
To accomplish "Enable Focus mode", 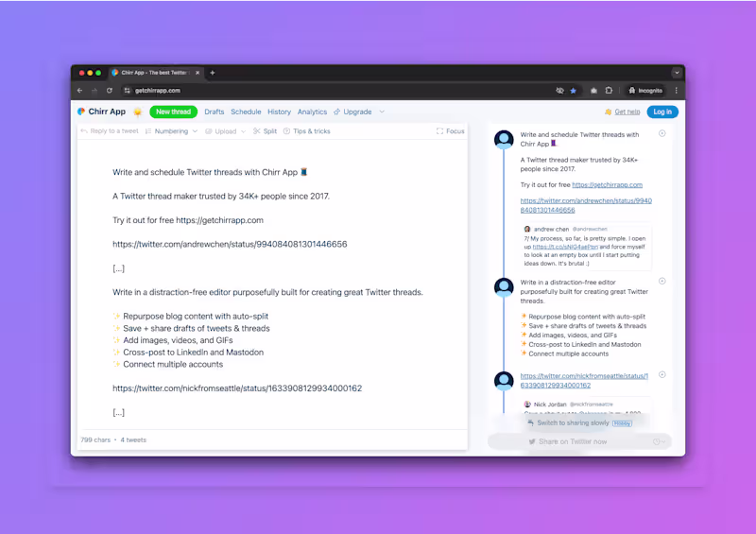I will (x=451, y=130).
